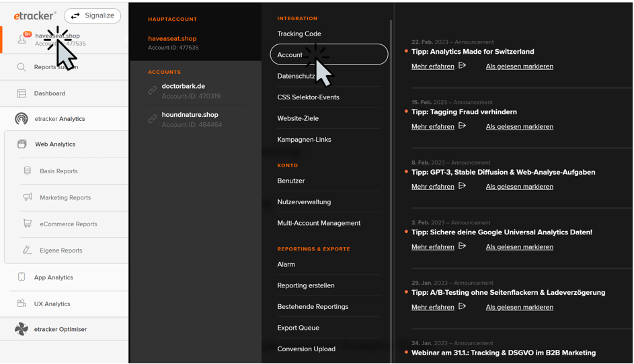Mark GPT-3 Stable Diffusion tip as read
Image resolution: width=634 pixels, height=364 pixels.
coord(520,187)
